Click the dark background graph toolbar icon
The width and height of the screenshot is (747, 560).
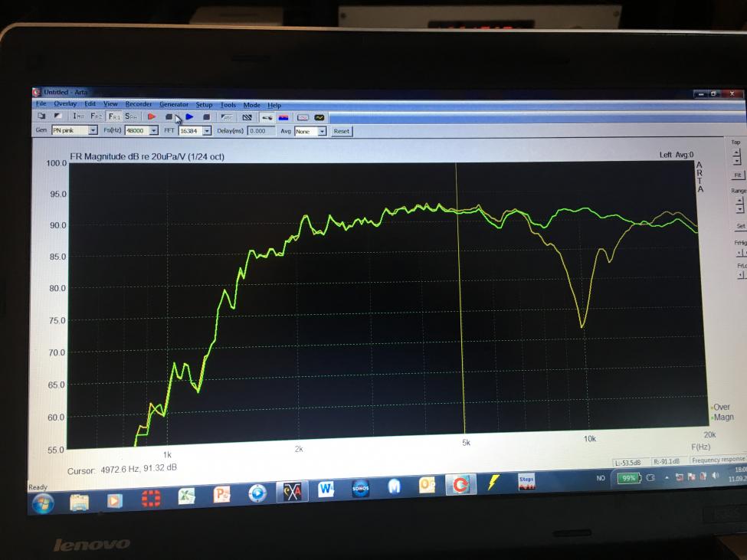(x=319, y=118)
